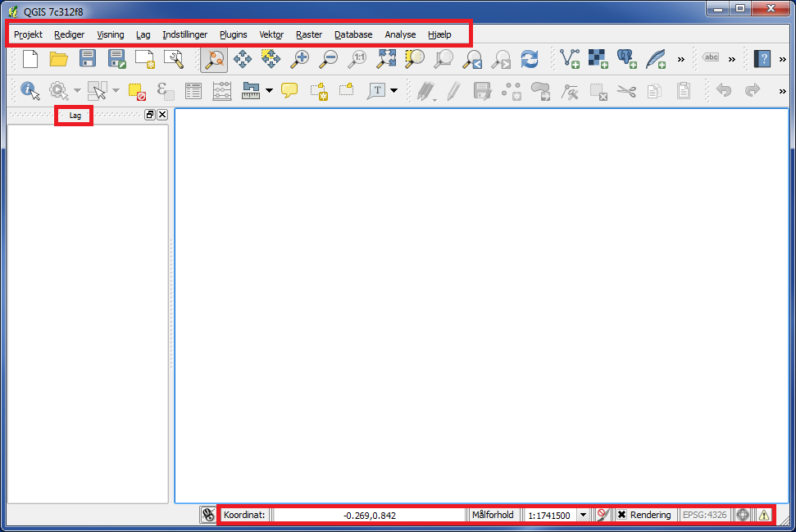Activate the Select Features tool
This screenshot has width=796, height=532.
click(x=97, y=91)
